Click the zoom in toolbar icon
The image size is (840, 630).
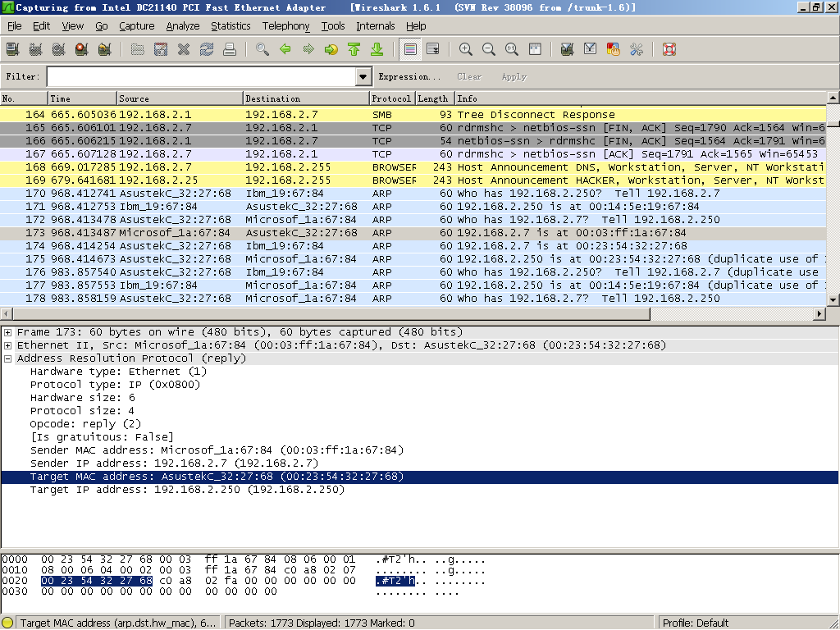click(465, 49)
